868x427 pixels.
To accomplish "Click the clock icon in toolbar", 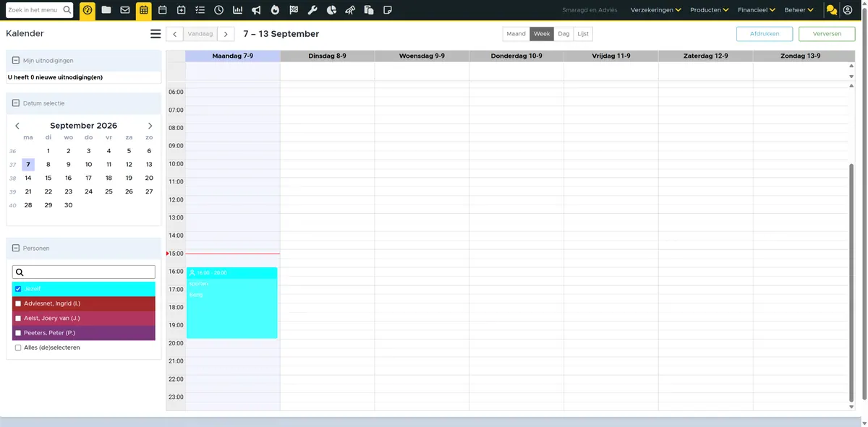I will tap(219, 10).
